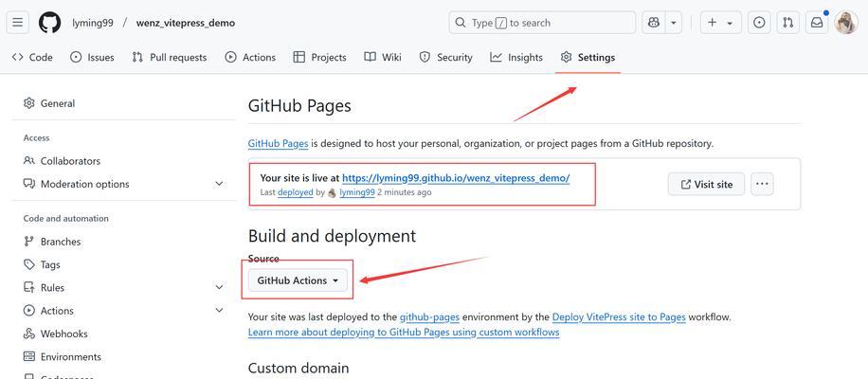Click the Wiki book icon

pyautogui.click(x=370, y=57)
